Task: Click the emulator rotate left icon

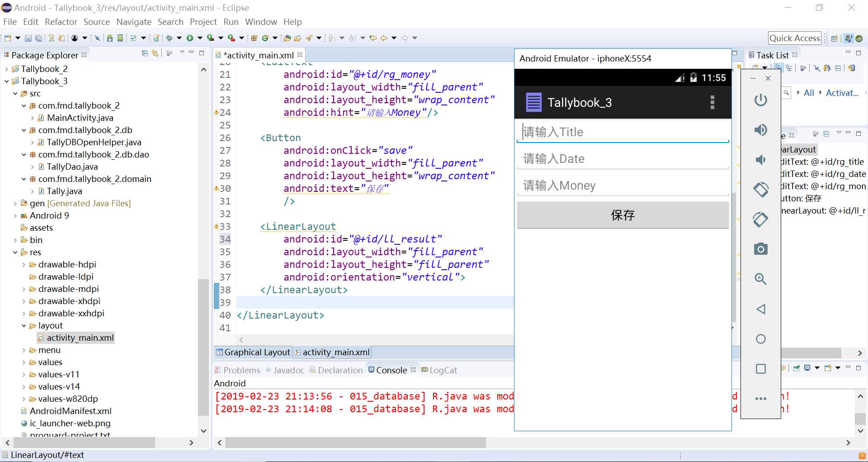Action: [761, 190]
